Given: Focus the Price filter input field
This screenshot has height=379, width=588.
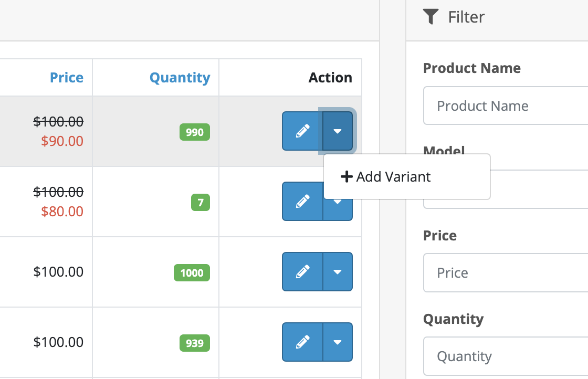Looking at the screenshot, I should click(x=506, y=272).
